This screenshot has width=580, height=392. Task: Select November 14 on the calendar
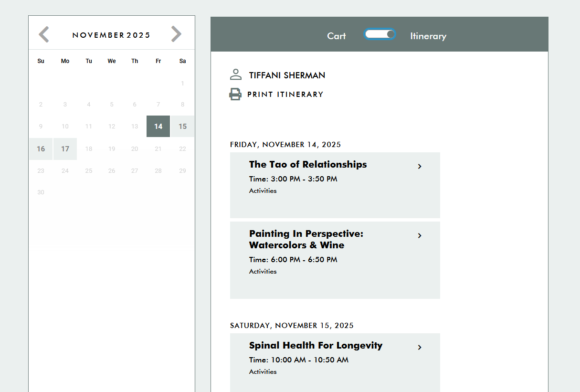[158, 126]
